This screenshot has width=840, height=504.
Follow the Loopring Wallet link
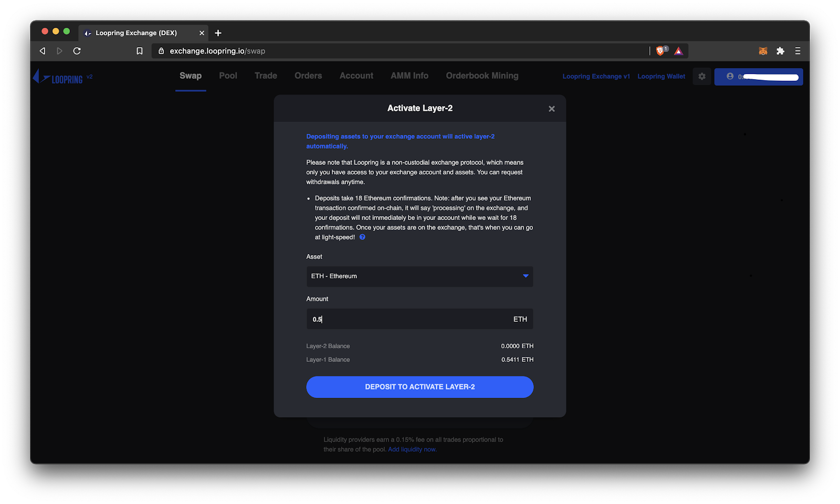[661, 77]
